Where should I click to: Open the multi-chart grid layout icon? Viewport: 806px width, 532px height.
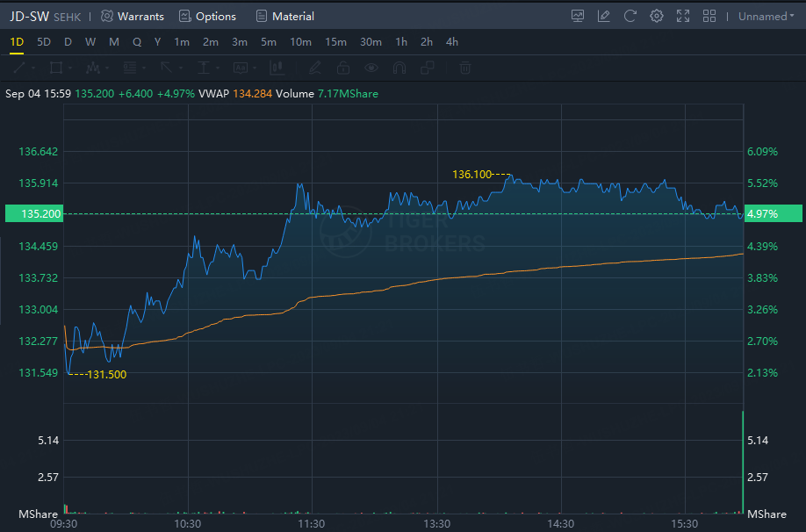point(709,16)
